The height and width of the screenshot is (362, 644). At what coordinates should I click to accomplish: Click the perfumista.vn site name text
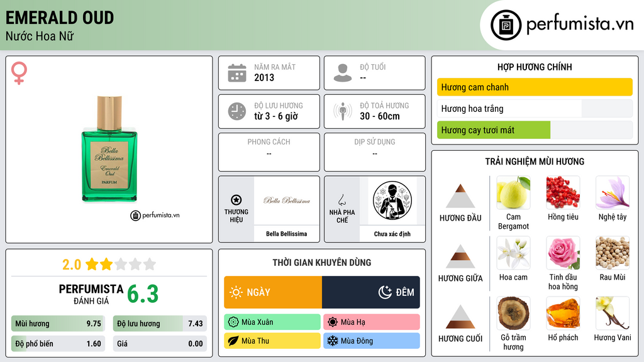coord(580,25)
